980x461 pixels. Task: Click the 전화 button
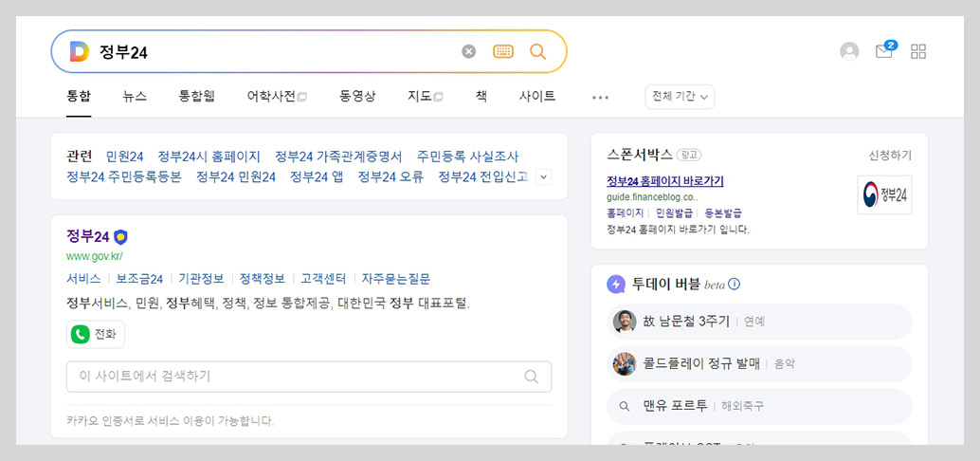[x=96, y=335]
